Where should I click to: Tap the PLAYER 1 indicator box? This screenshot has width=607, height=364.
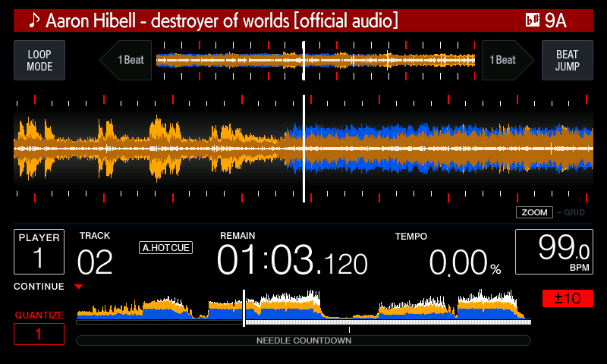39,252
